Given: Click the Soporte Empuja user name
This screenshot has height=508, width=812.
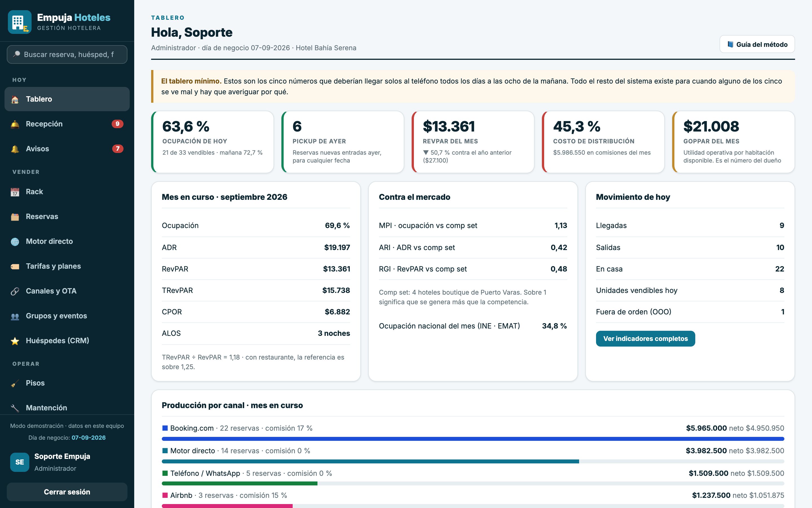Looking at the screenshot, I should click(62, 456).
